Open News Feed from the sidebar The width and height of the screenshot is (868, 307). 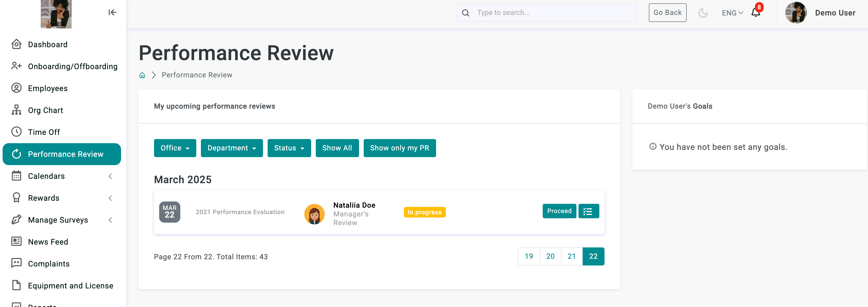62,242
